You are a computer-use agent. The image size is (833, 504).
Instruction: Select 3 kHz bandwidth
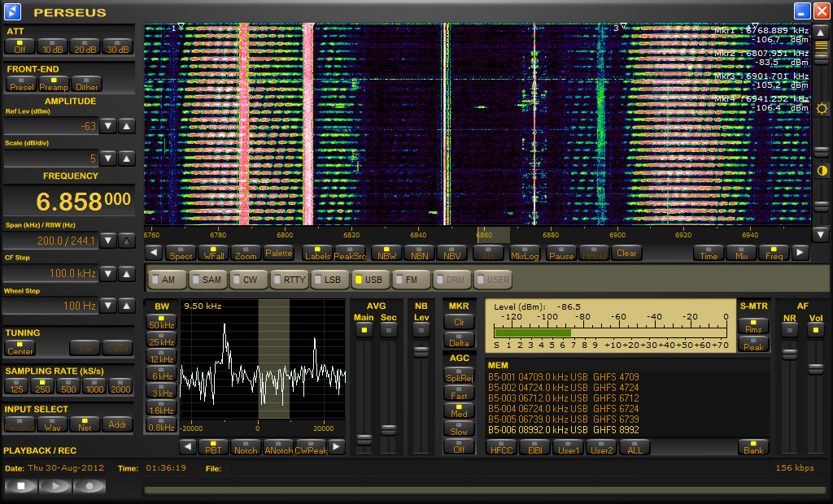coord(162,390)
